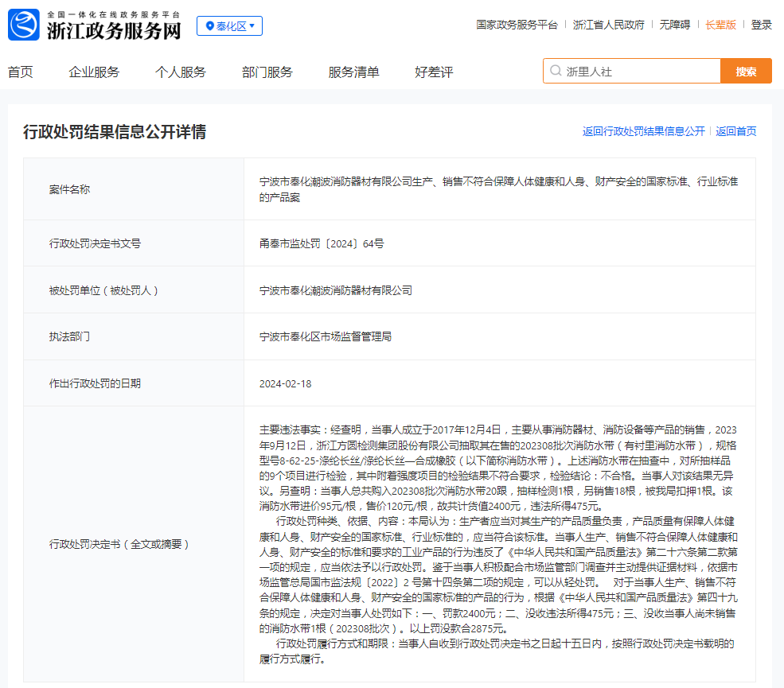Open the 国家政务服务平台 link
784x688 pixels.
pyautogui.click(x=517, y=25)
